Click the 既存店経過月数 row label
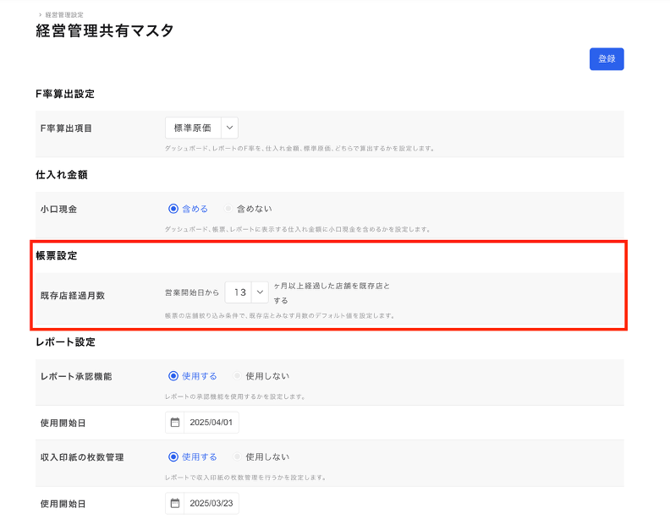Viewport: 670px width, 519px height. (72, 296)
